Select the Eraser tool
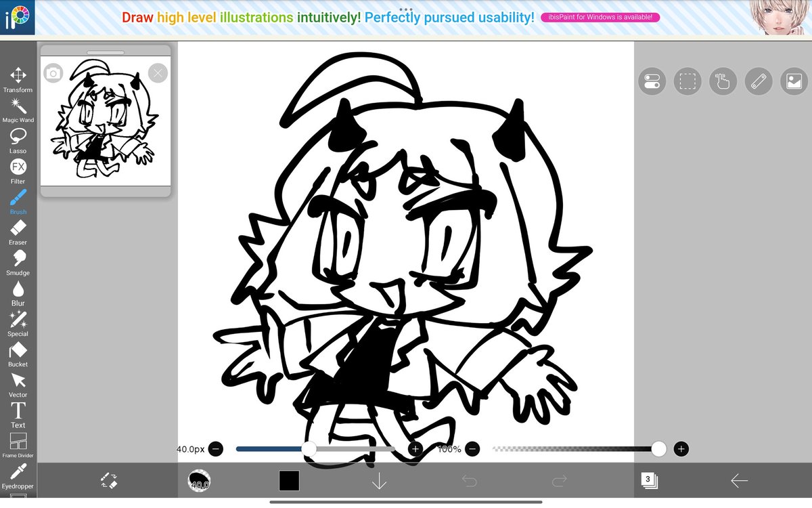 pyautogui.click(x=18, y=232)
